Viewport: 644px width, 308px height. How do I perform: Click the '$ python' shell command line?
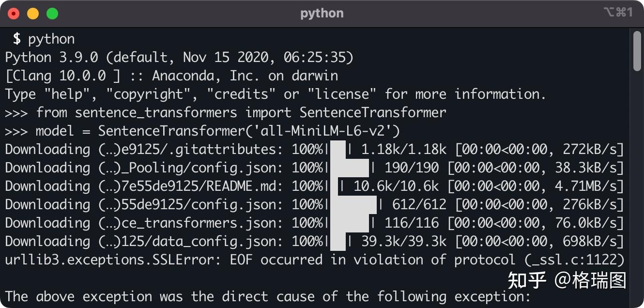[x=44, y=39]
